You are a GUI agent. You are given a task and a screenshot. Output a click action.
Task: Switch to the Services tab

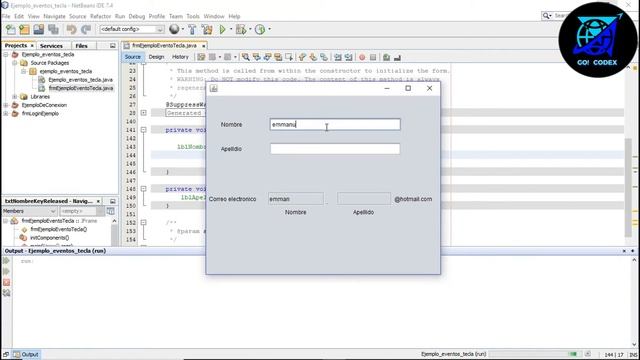[51, 46]
